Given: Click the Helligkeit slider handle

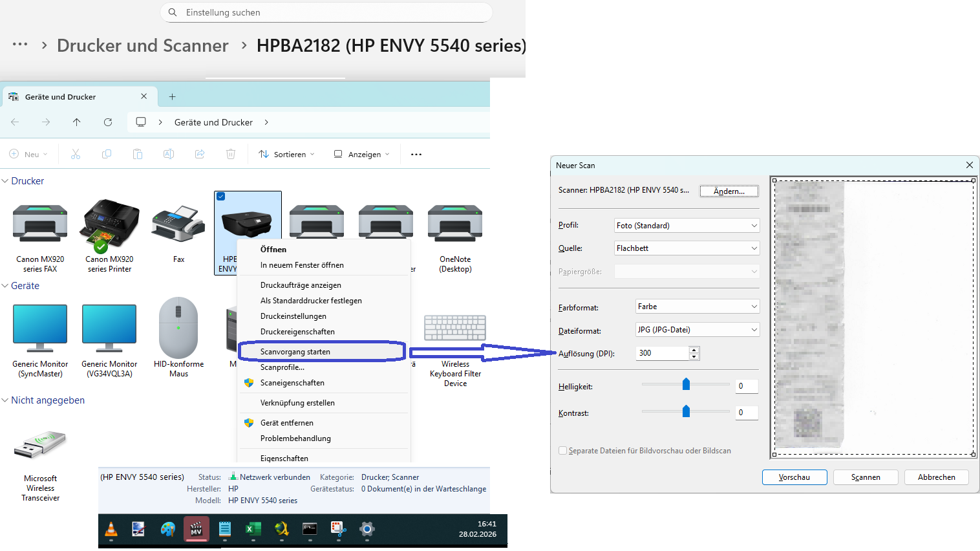Looking at the screenshot, I should (687, 385).
